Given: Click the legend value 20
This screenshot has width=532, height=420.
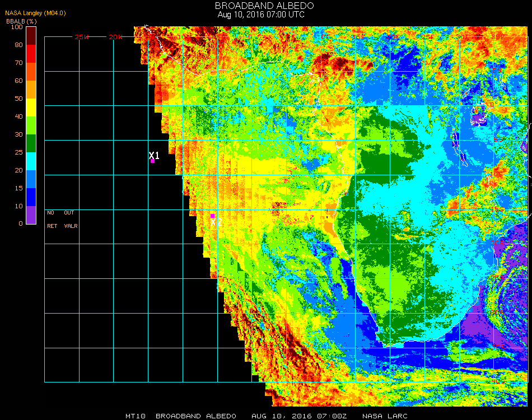Looking at the screenshot, I should (x=18, y=170).
